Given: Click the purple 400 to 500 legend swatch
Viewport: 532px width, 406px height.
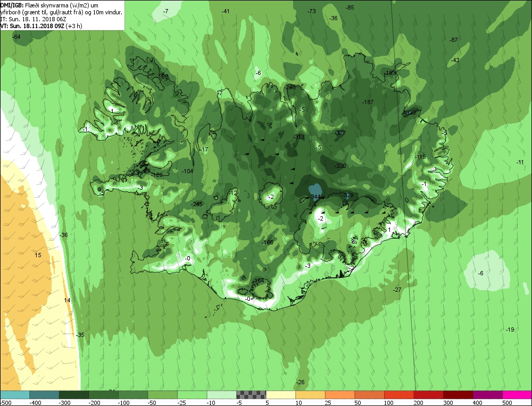Looking at the screenshot, I should pyautogui.click(x=487, y=395).
